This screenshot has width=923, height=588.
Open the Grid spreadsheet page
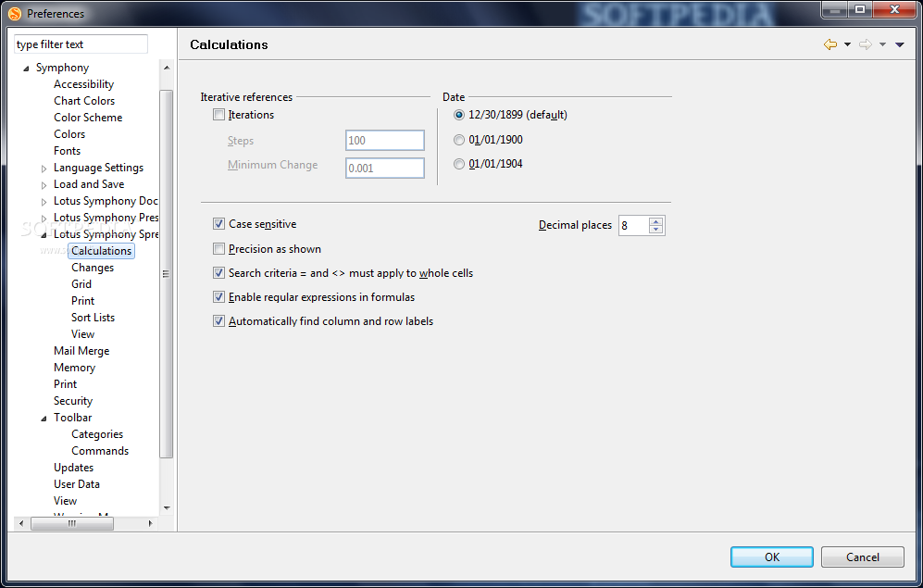coord(81,283)
